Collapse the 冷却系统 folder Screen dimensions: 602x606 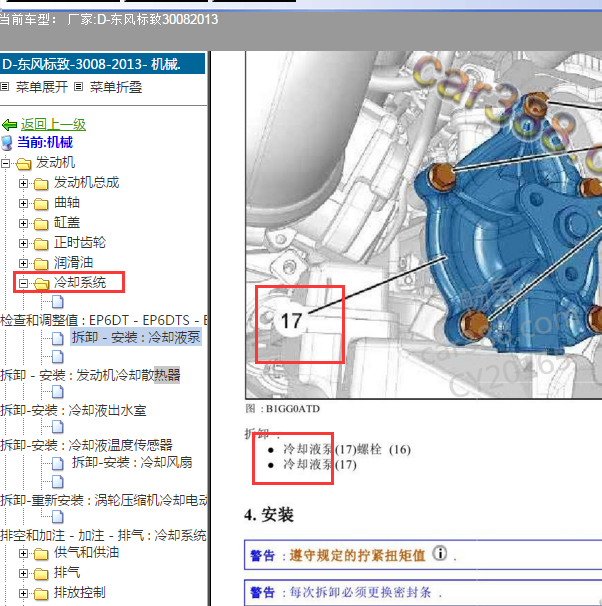point(24,284)
